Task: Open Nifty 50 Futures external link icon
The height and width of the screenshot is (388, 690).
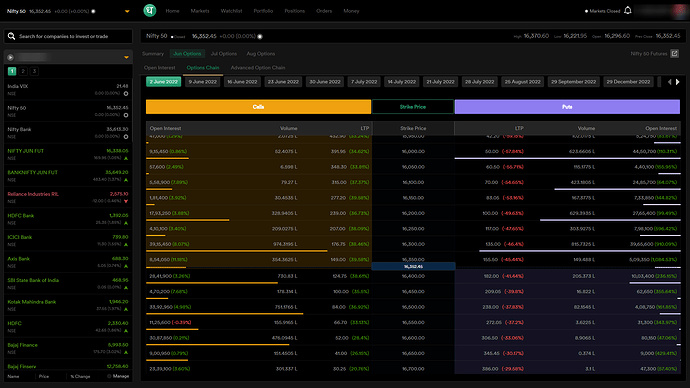Action: [x=675, y=54]
